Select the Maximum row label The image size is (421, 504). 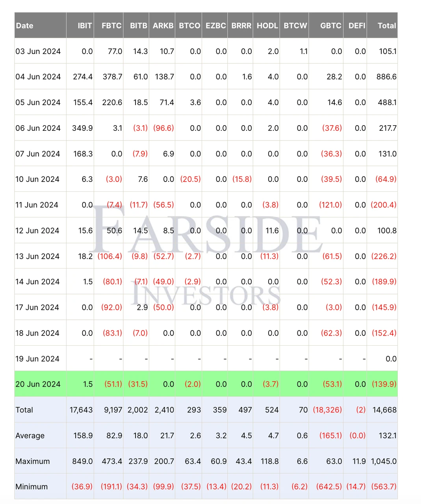(32, 461)
